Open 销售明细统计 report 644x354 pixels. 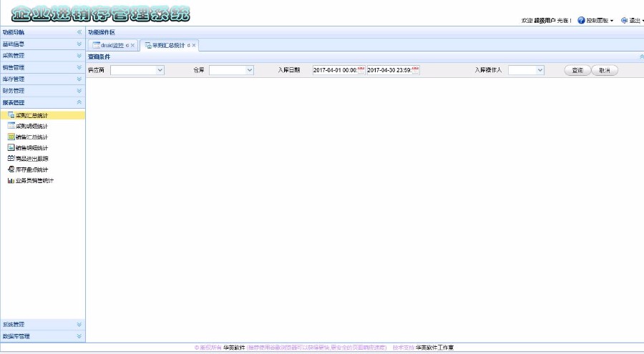[x=31, y=148]
